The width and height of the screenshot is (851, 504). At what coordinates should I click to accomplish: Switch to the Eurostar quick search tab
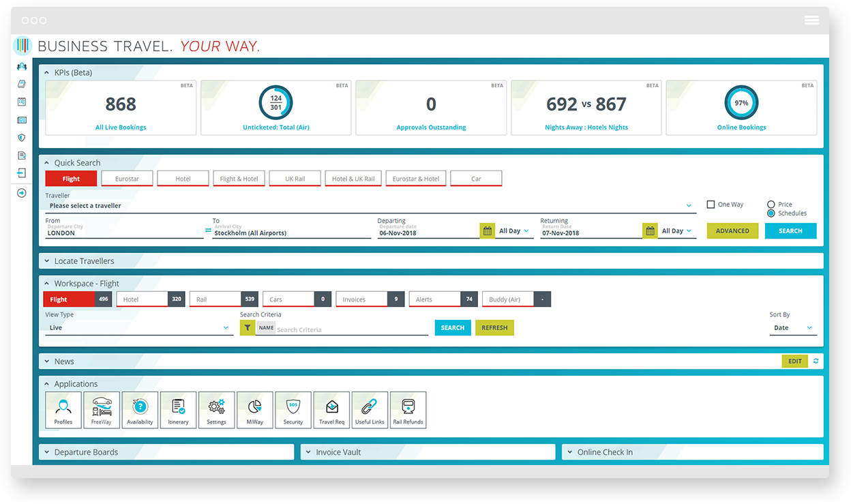(127, 179)
